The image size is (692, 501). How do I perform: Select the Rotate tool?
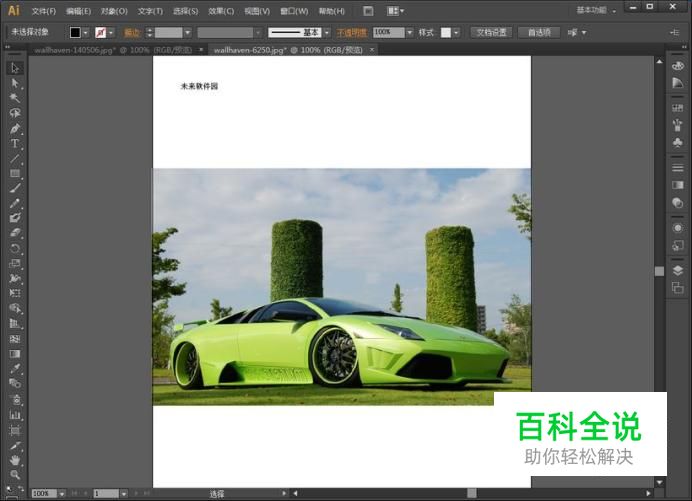click(15, 248)
